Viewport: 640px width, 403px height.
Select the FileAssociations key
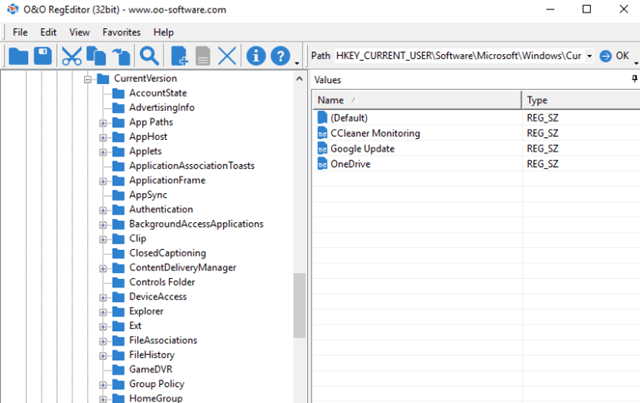click(x=163, y=341)
